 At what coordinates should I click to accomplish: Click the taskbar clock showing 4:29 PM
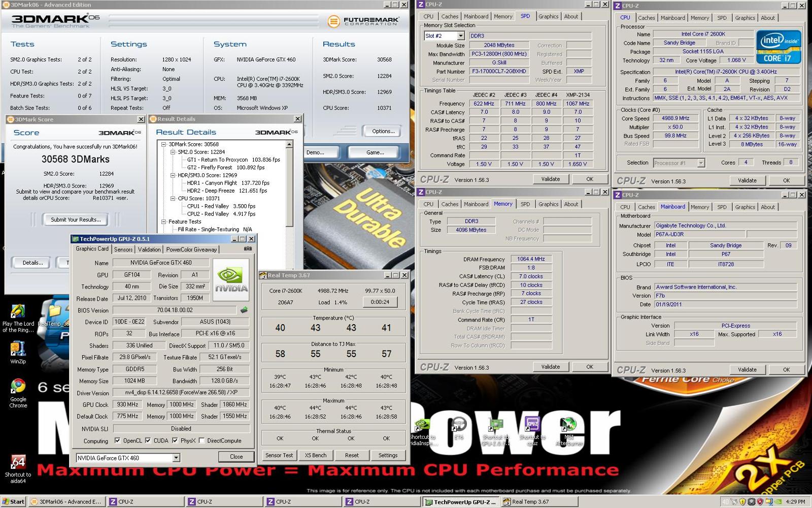[x=795, y=501]
